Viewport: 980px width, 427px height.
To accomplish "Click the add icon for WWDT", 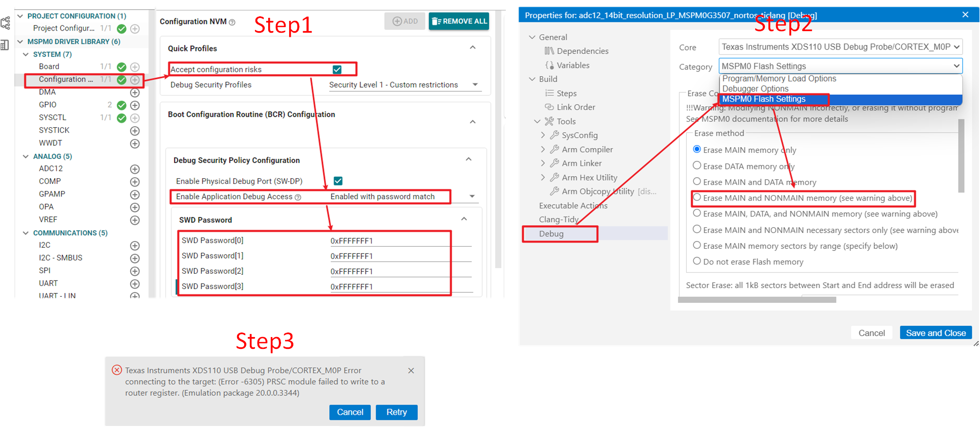I will tap(135, 144).
